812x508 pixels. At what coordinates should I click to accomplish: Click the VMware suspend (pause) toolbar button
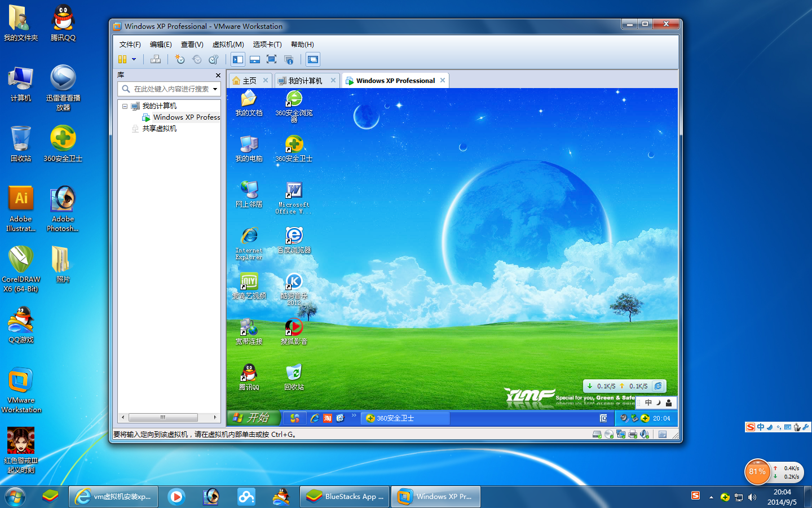(122, 59)
